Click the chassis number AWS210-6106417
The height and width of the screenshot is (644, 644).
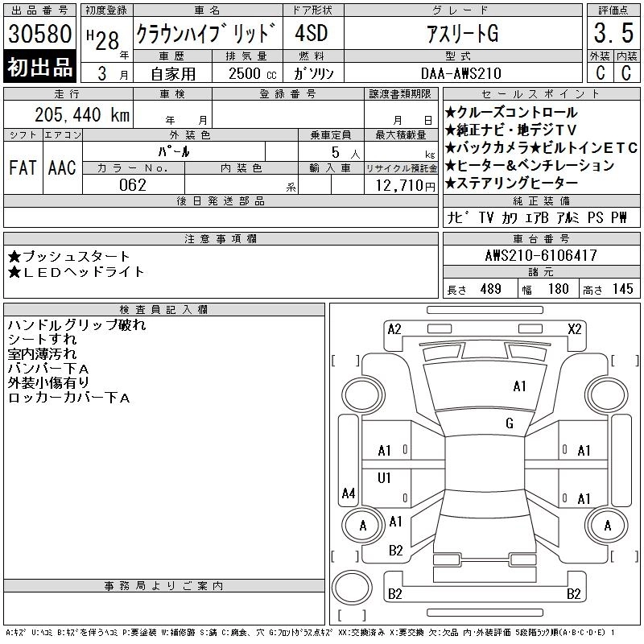[541, 255]
